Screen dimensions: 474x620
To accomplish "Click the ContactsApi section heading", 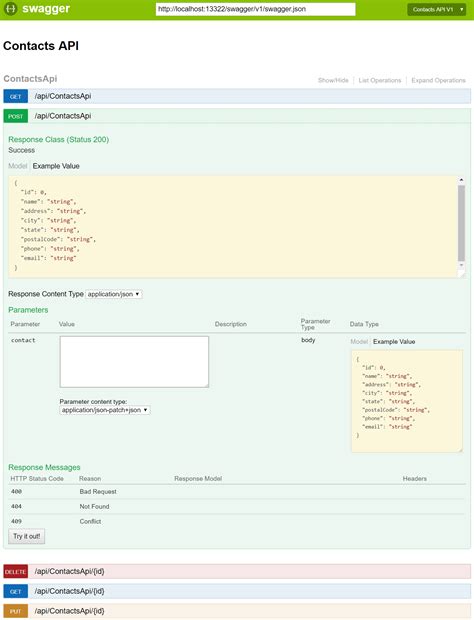I will 30,79.
